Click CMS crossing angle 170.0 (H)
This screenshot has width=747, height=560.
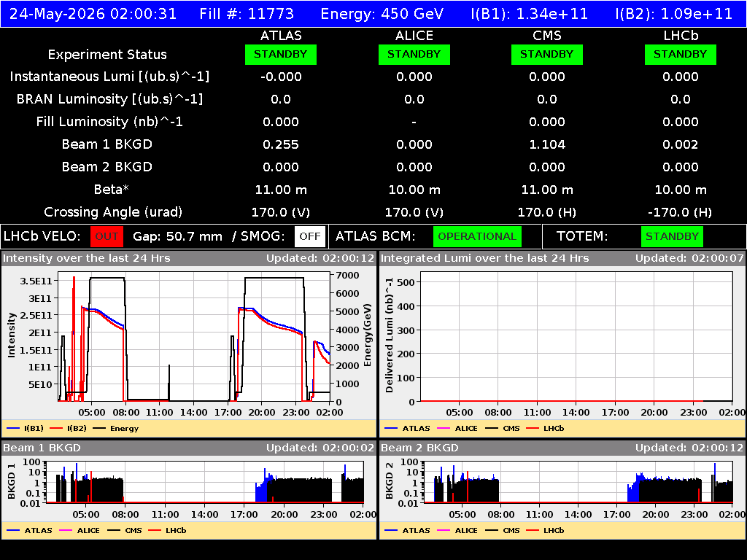pyautogui.click(x=547, y=212)
